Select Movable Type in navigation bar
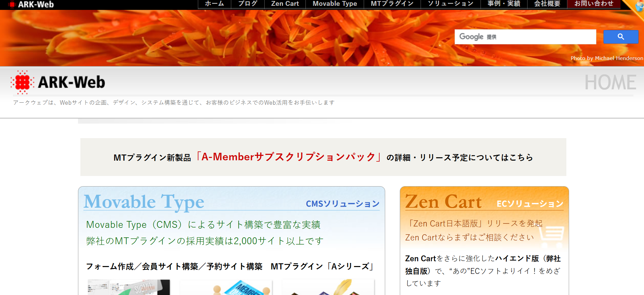The height and width of the screenshot is (295, 644). (x=335, y=4)
